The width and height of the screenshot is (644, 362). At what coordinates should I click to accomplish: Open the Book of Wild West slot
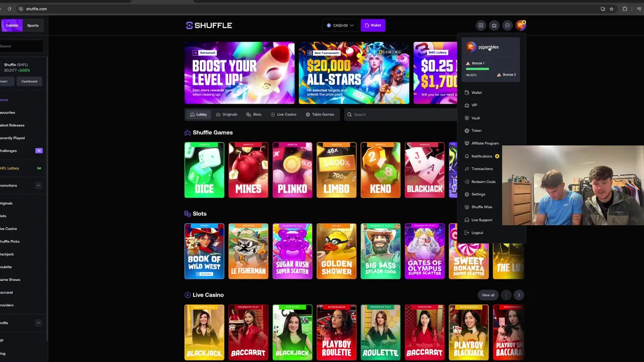(x=204, y=251)
